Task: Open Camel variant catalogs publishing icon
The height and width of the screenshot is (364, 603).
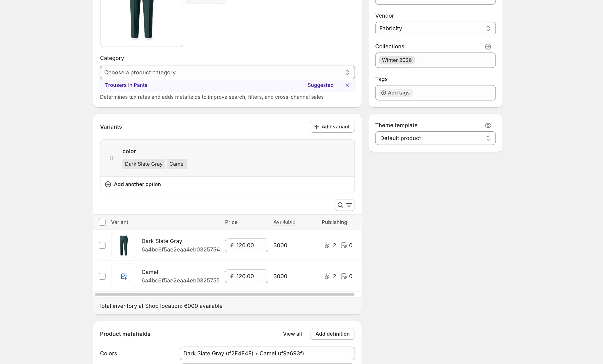Action: pyautogui.click(x=344, y=276)
